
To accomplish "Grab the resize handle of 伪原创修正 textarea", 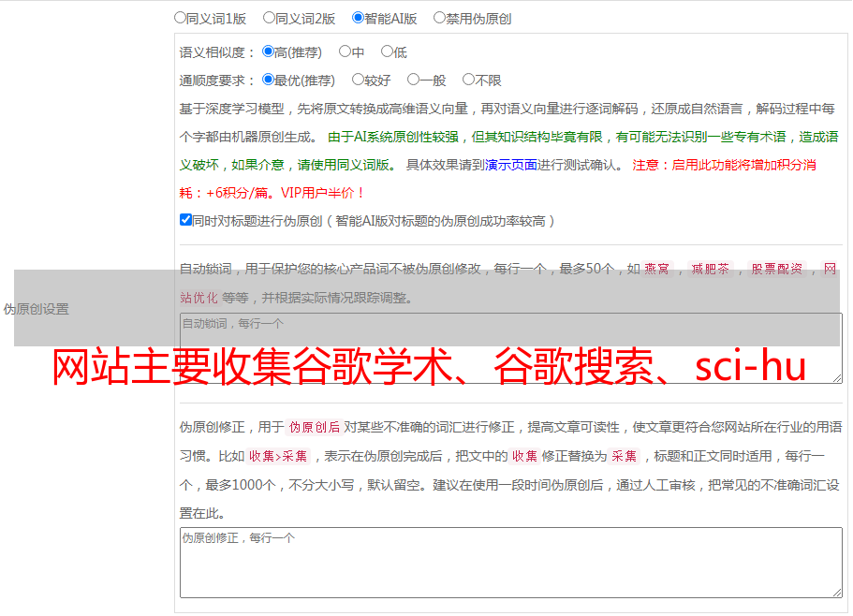I will pos(837,594).
